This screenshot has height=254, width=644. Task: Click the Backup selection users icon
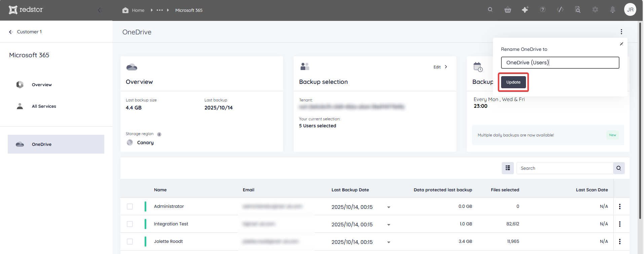click(305, 66)
